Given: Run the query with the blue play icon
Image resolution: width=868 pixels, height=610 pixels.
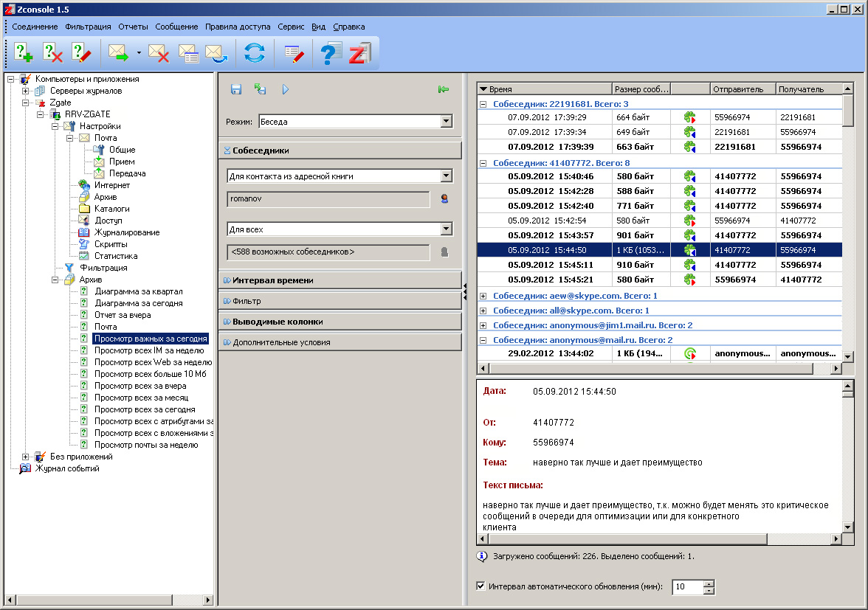Looking at the screenshot, I should pos(286,89).
